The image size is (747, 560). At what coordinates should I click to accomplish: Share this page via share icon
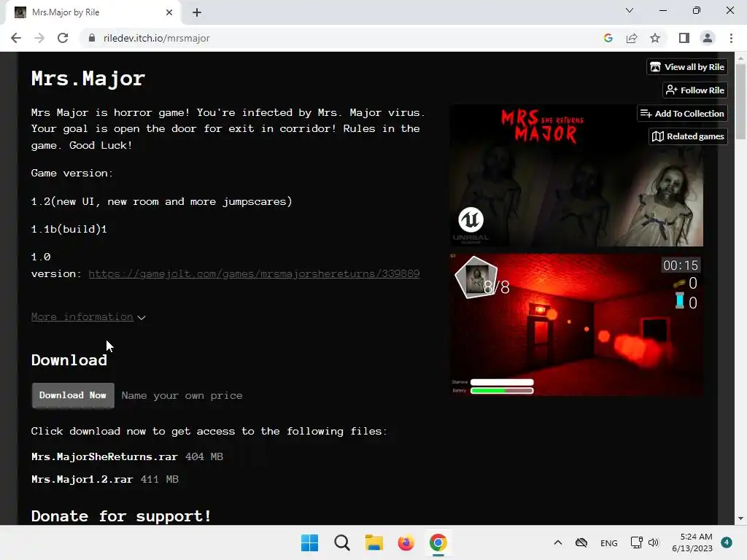(x=632, y=38)
